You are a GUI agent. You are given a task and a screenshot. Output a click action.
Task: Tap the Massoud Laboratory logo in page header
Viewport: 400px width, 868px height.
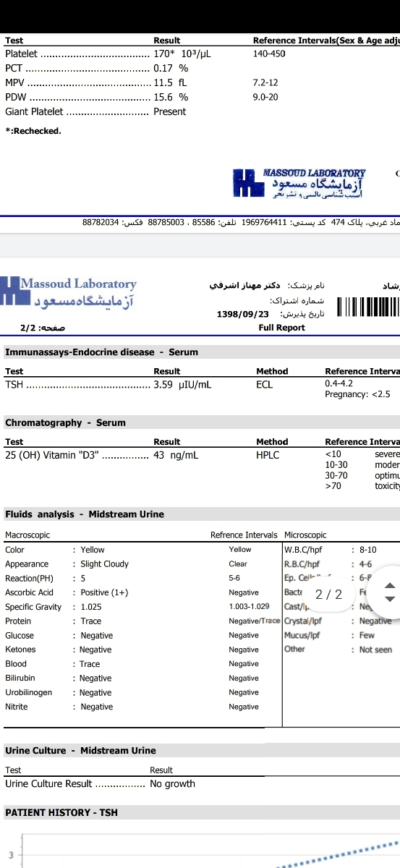pyautogui.click(x=69, y=292)
